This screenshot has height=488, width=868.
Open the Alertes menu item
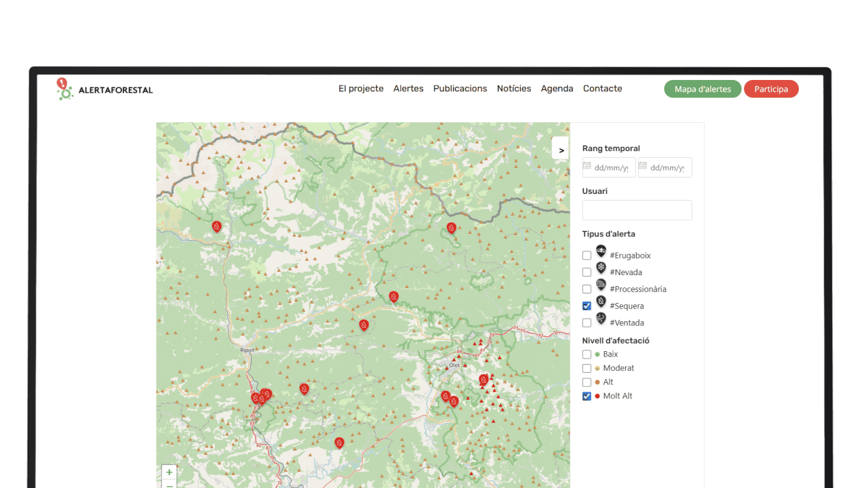point(408,89)
